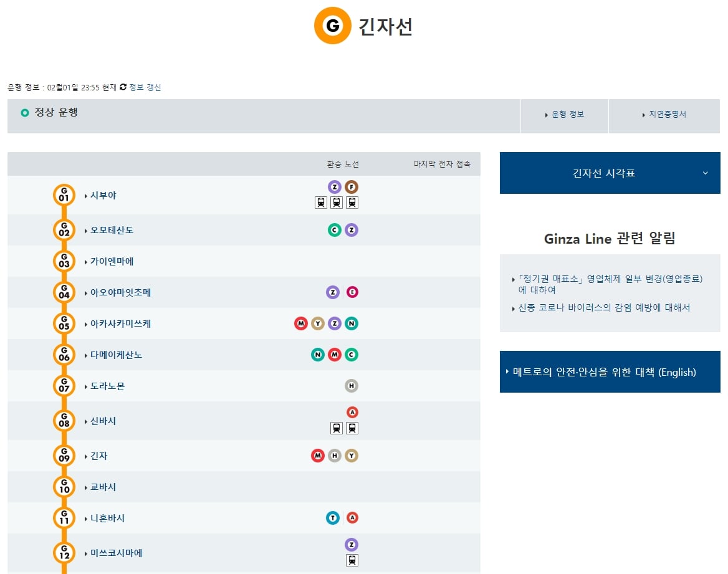Click the chevron on 긴자선 시각표 bar
Screen dimensions: 728x574
[x=706, y=173]
